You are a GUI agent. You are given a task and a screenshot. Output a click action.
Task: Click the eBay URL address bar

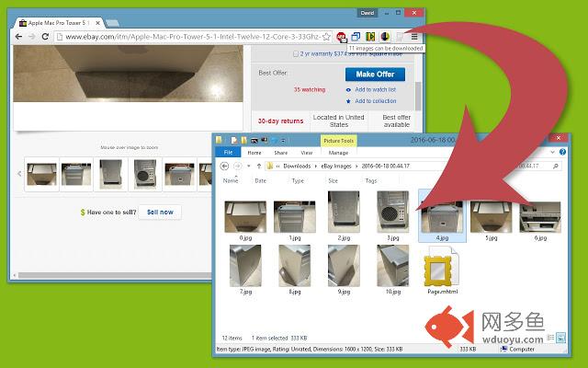[193, 37]
